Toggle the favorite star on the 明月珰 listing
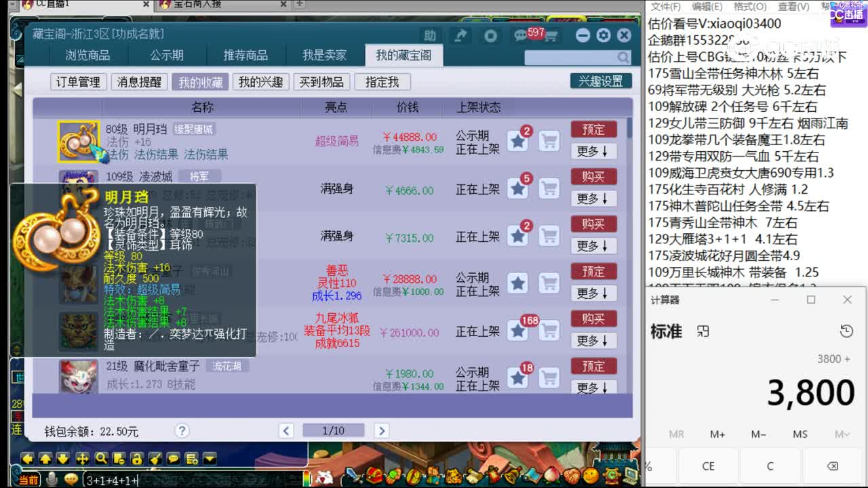This screenshot has height=488, width=868. tap(518, 138)
